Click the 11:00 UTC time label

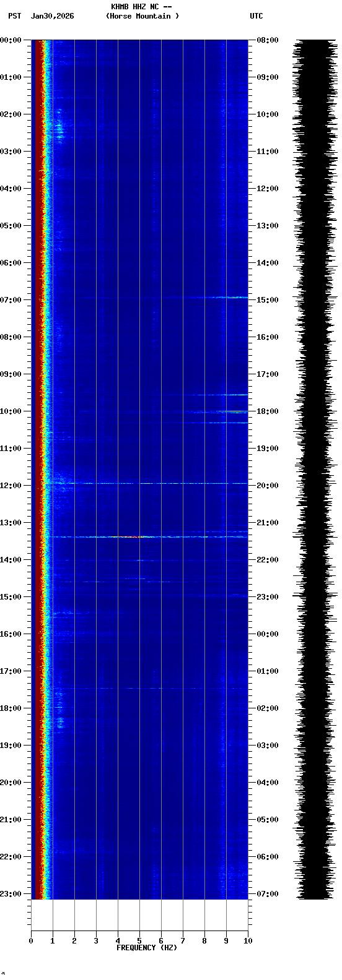pyautogui.click(x=268, y=152)
